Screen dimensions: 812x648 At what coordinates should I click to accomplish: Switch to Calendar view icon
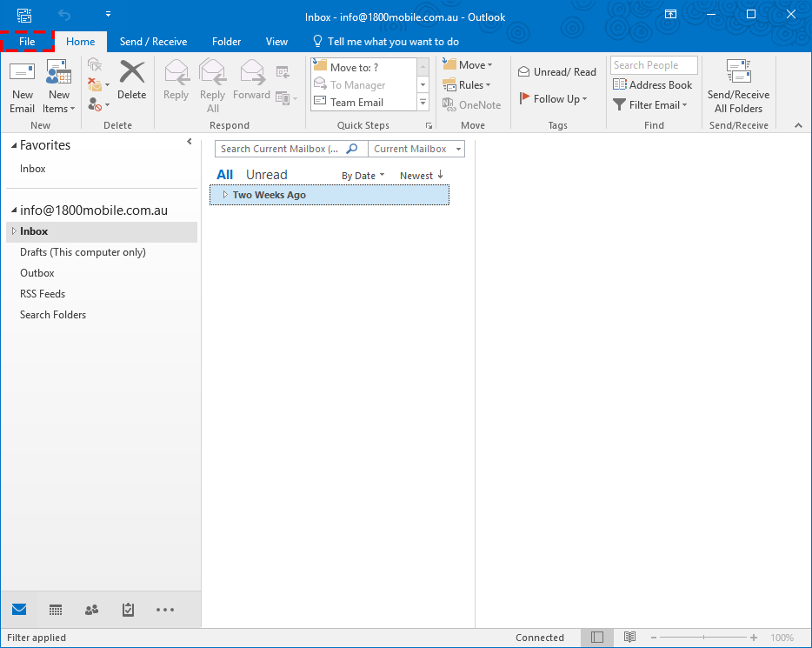[x=56, y=610]
